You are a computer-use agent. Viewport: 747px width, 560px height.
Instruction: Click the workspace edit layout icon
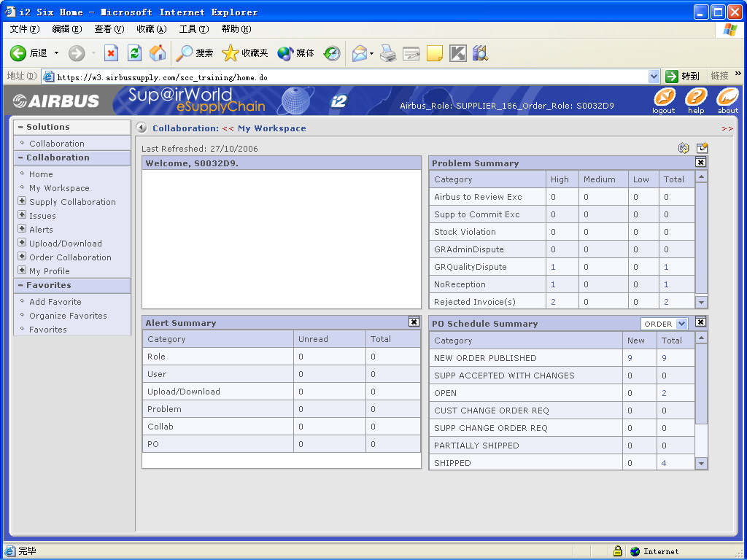pos(702,148)
